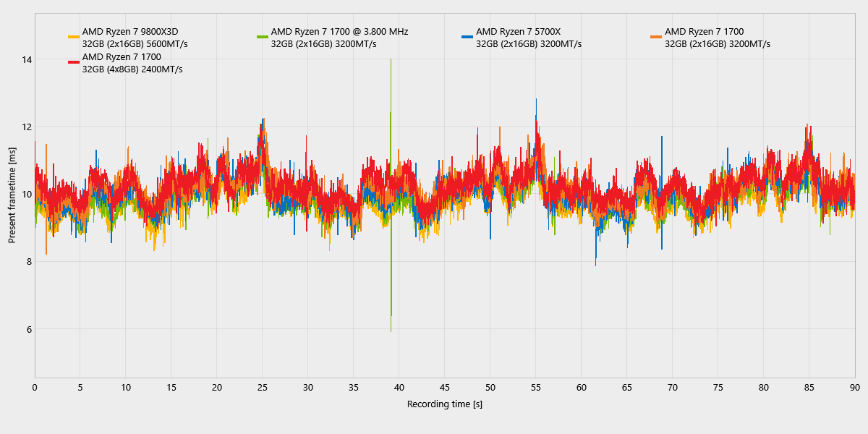
Task: Click the text 32GB (4x8GB) 2400MT/s
Action: click(x=132, y=69)
